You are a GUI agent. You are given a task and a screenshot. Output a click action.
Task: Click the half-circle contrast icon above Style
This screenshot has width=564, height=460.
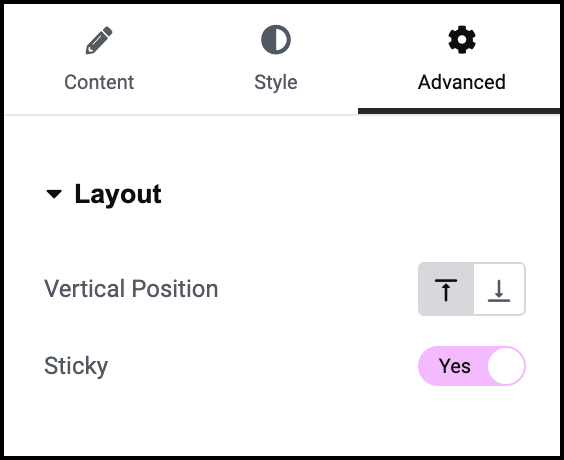[x=276, y=40]
